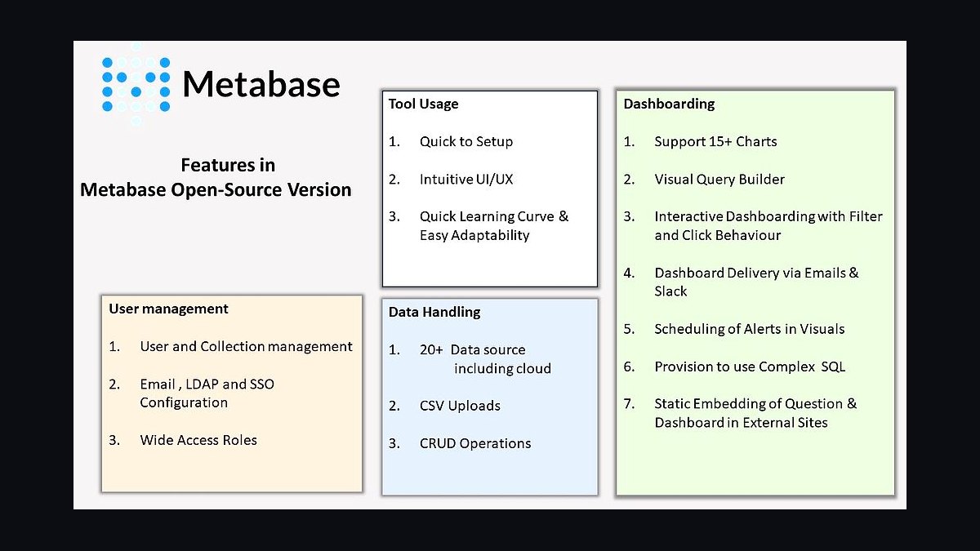
Task: Click 'Provision to use Complex SQL' item
Action: [x=750, y=367]
